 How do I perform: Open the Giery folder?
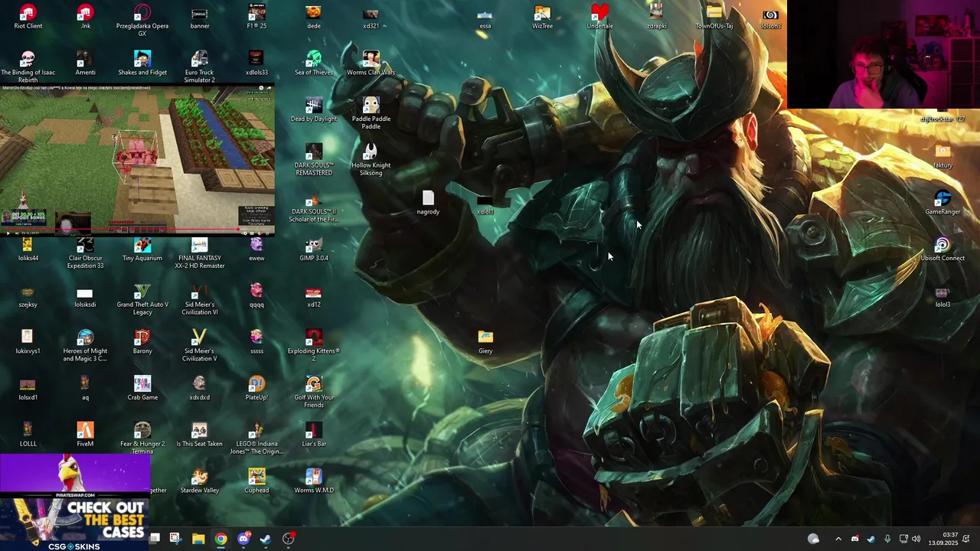[x=485, y=342]
